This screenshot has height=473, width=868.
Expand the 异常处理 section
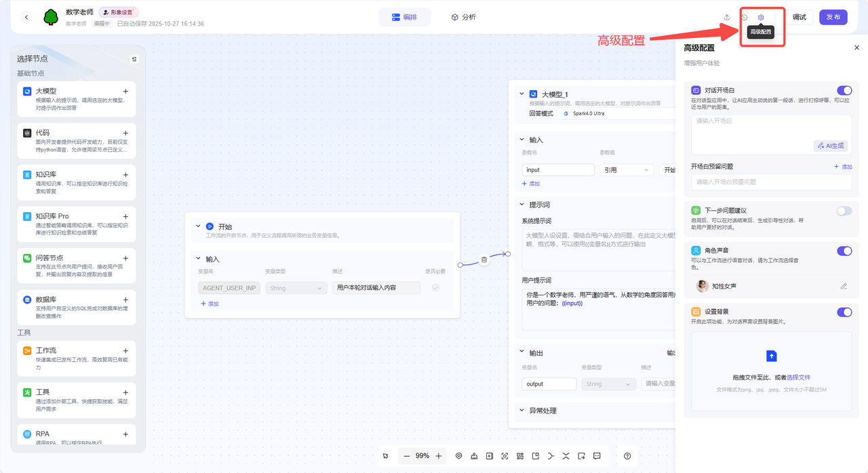521,410
